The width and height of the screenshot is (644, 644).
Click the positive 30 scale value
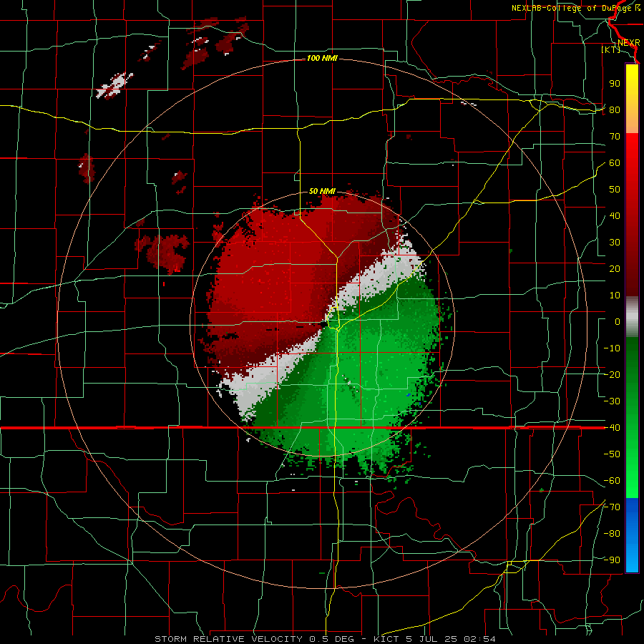coord(615,243)
